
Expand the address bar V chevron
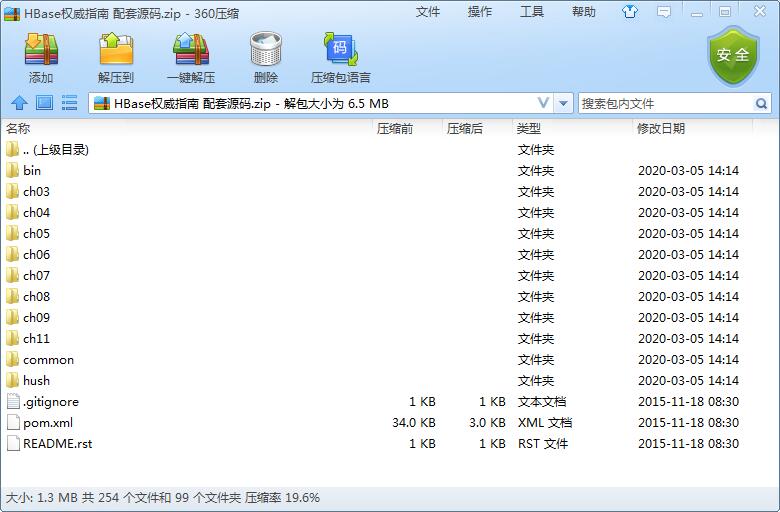click(543, 103)
